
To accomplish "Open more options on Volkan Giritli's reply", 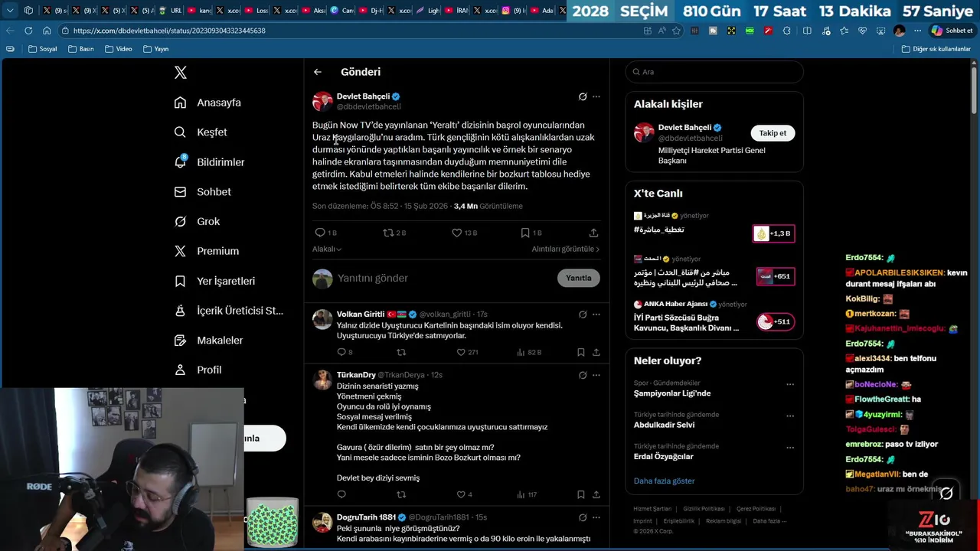I will pyautogui.click(x=596, y=315).
